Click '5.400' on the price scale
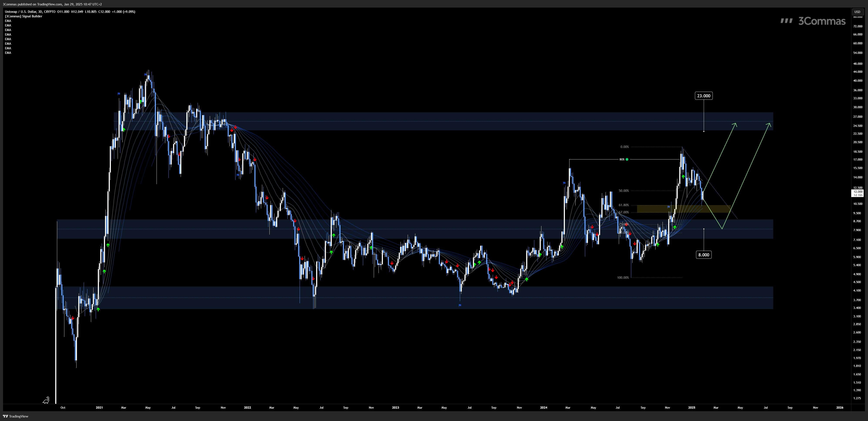The height and width of the screenshot is (421, 868). 858,265
